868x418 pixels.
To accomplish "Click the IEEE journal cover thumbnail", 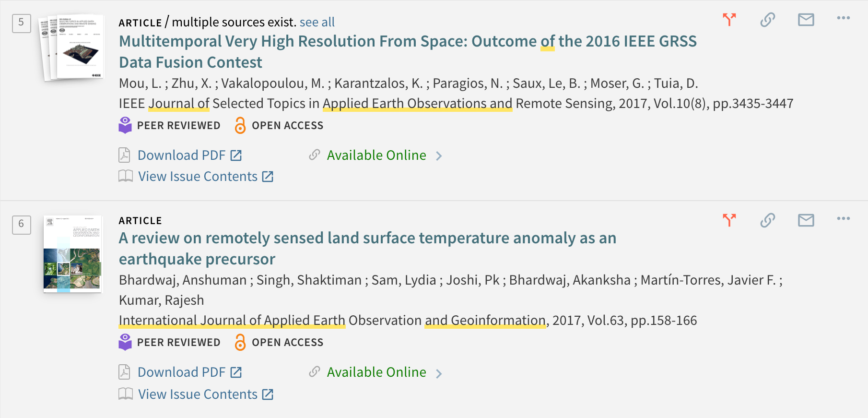I will point(72,48).
